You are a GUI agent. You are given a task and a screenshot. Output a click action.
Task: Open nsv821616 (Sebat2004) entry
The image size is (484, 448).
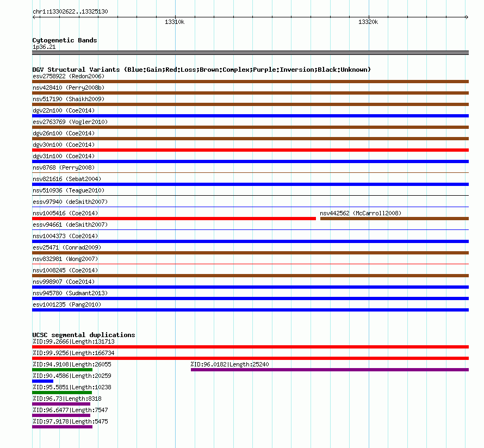click(x=67, y=179)
